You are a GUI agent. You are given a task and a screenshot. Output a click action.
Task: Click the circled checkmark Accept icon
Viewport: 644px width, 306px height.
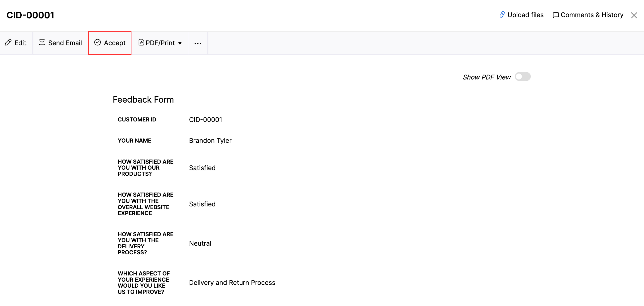[x=98, y=42]
